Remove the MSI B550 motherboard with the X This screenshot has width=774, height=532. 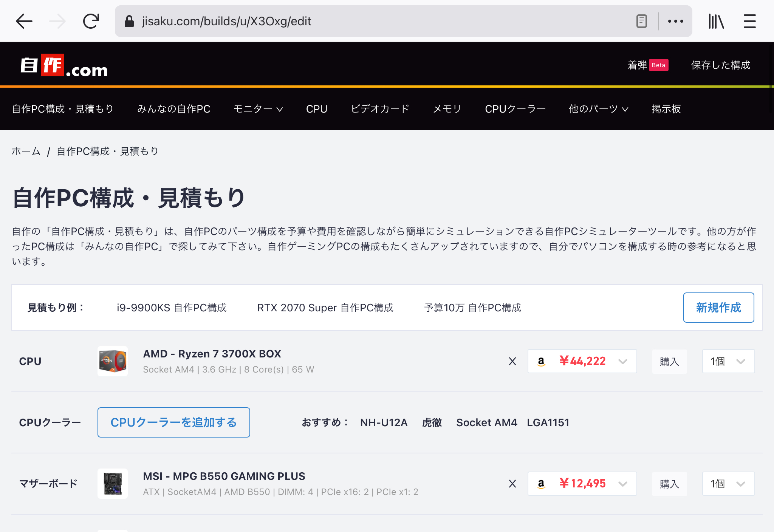pos(512,484)
